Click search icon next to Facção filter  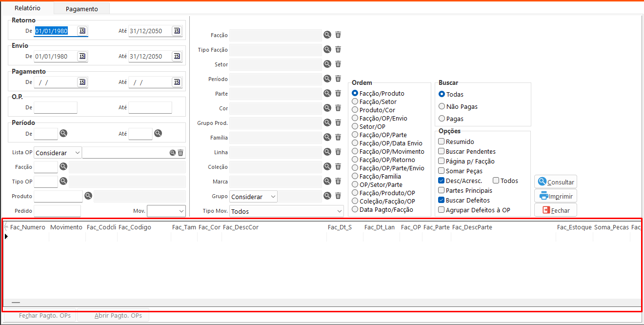coord(327,35)
